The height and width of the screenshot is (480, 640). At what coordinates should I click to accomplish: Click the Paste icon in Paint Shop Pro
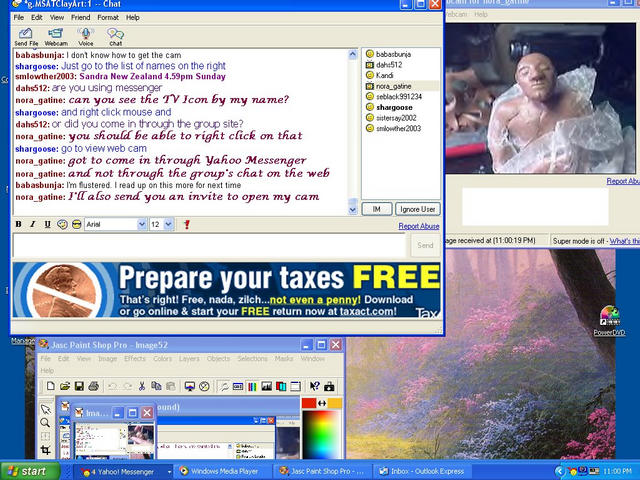click(170, 386)
